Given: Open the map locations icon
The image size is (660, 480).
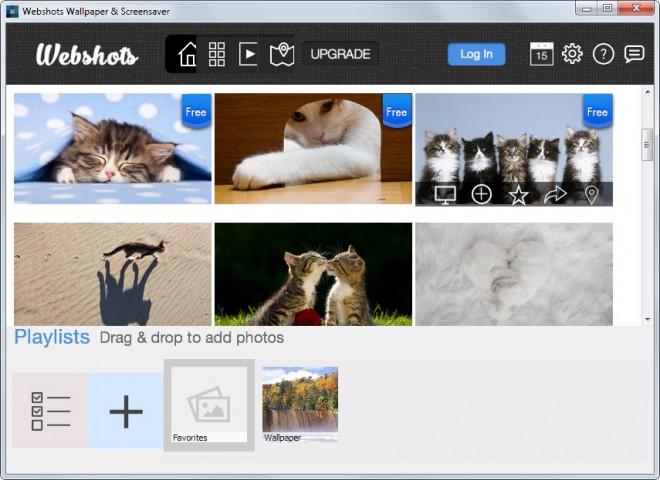Looking at the screenshot, I should [x=282, y=54].
